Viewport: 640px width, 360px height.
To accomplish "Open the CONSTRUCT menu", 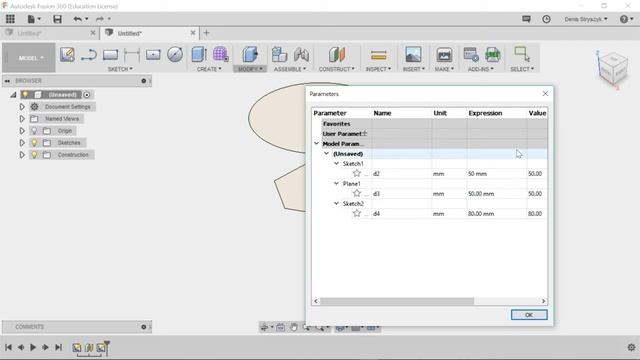I will tap(337, 69).
